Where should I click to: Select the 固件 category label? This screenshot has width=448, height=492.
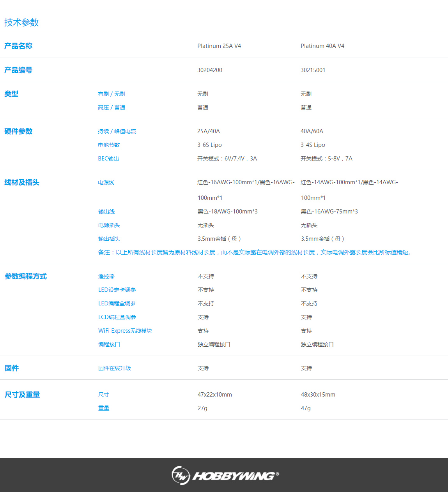(12, 368)
